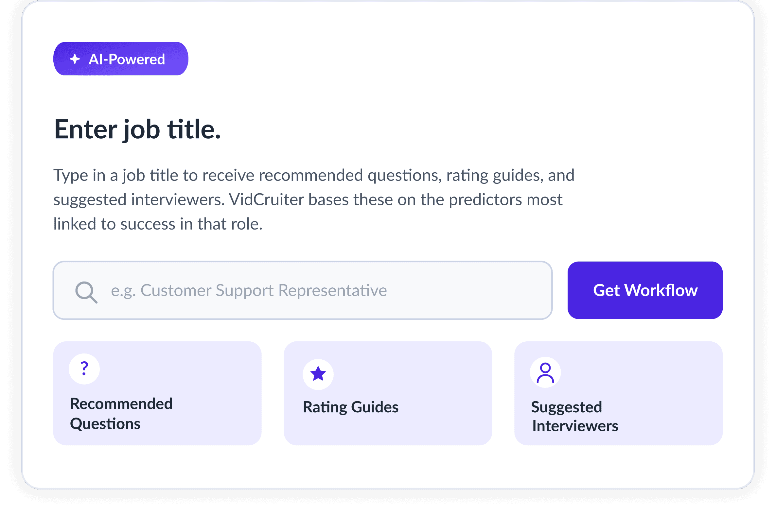Screen dimensions: 776x532
Task: Click the 'Suggested Interviewers' label text
Action: point(575,417)
